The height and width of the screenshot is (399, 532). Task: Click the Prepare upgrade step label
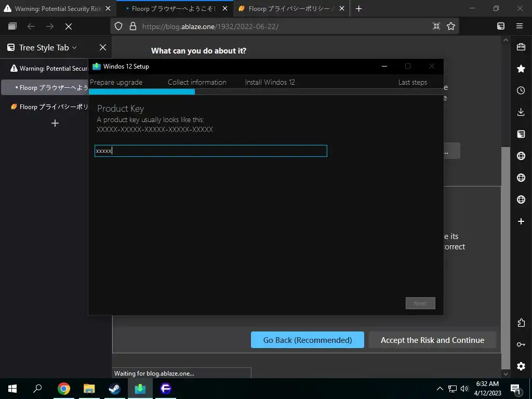(x=116, y=83)
